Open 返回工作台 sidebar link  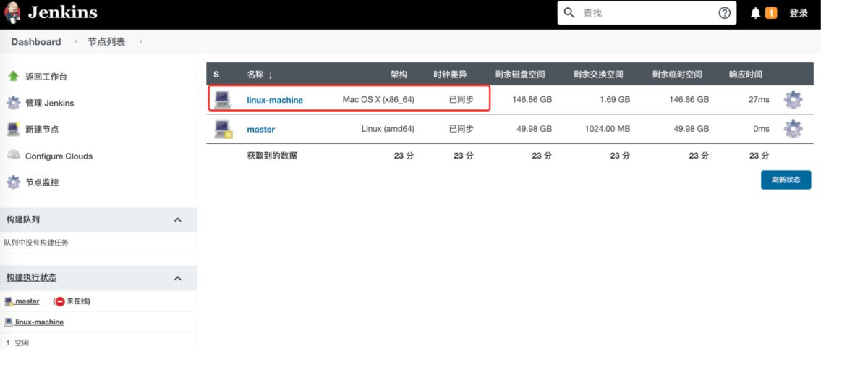coord(46,77)
